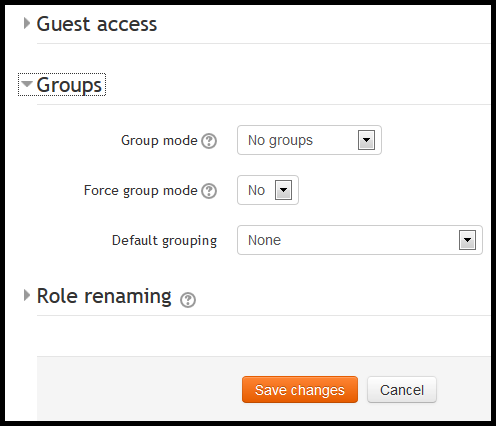Open the Force group mode help icon
Viewport: 496px width, 426px height.
209,191
